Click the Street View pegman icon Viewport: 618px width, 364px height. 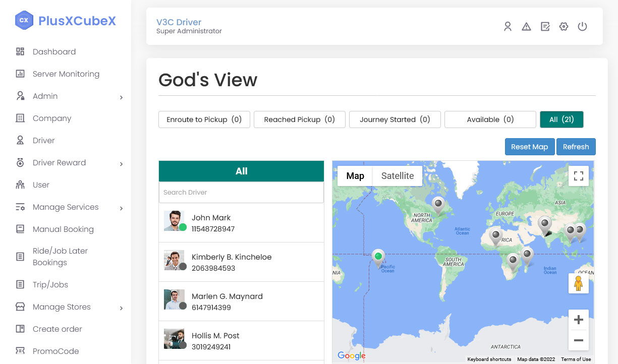tap(579, 283)
